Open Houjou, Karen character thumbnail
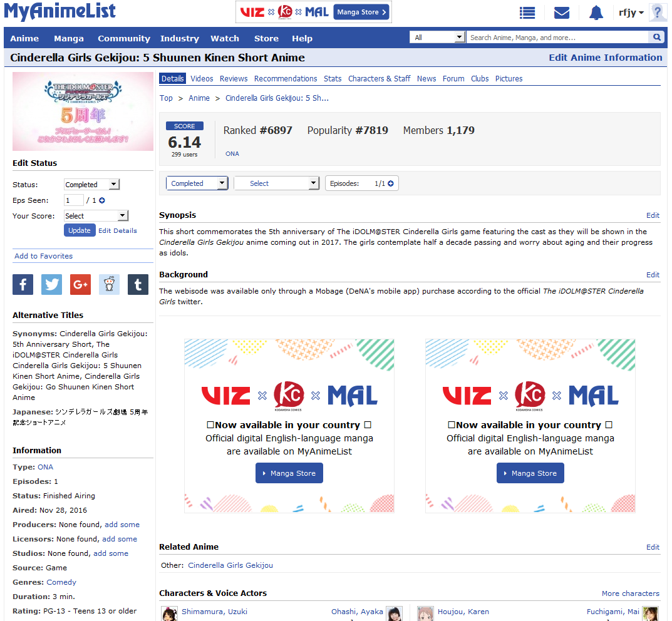This screenshot has width=672, height=621. pyautogui.click(x=426, y=613)
